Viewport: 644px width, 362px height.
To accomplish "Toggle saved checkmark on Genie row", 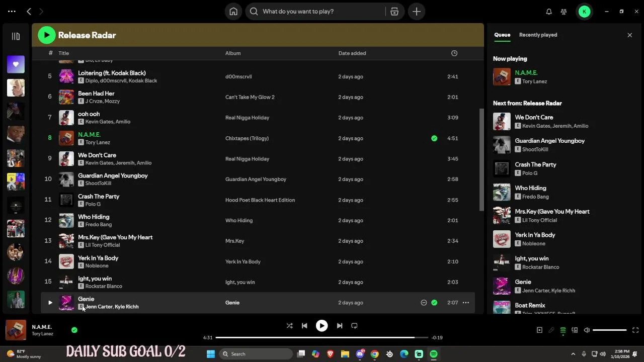I will click(x=434, y=303).
